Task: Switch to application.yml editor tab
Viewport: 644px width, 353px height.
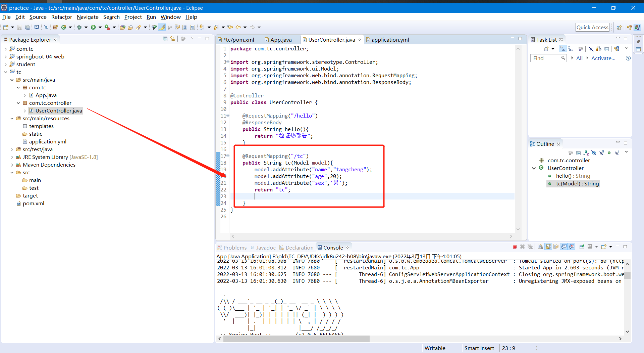Action: click(387, 40)
